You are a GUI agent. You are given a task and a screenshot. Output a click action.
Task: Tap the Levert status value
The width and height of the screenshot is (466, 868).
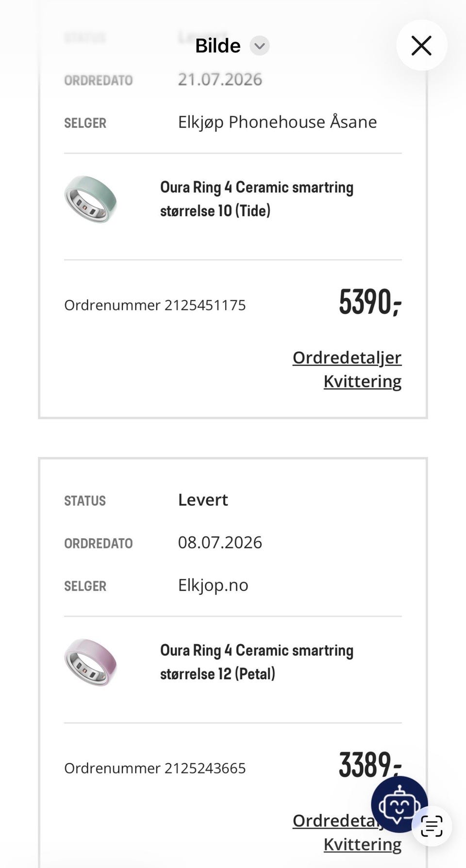pos(203,500)
